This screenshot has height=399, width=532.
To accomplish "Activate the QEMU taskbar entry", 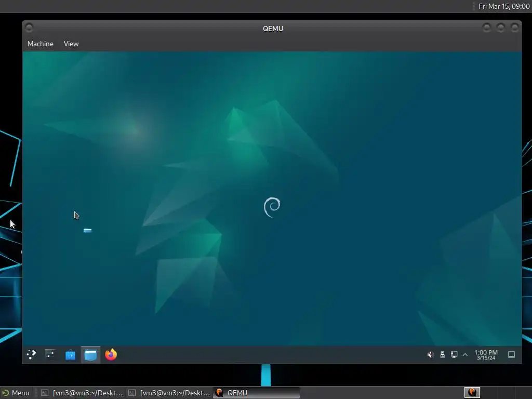I will pyautogui.click(x=257, y=393).
